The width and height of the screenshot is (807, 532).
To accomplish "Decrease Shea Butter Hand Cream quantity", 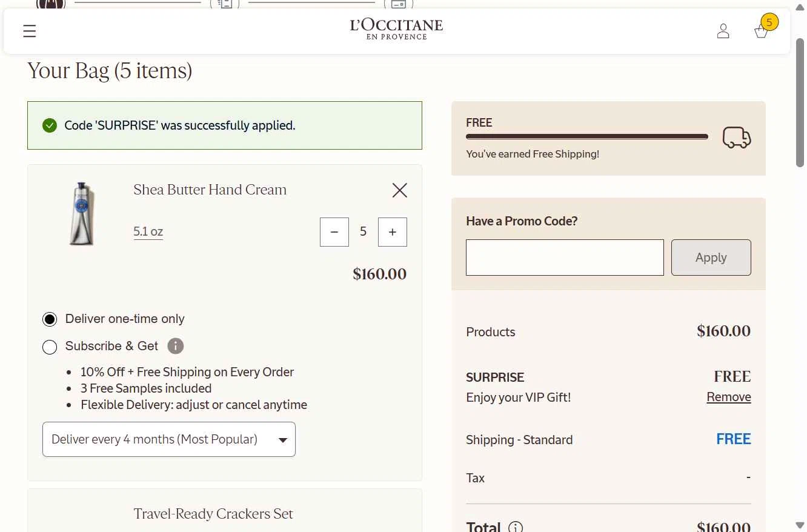I will coord(334,232).
